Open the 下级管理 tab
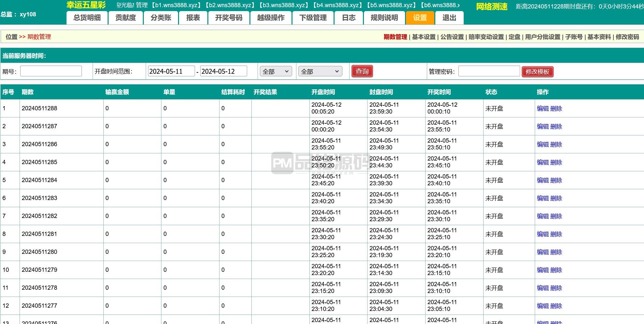The width and height of the screenshot is (644, 324). click(x=313, y=18)
